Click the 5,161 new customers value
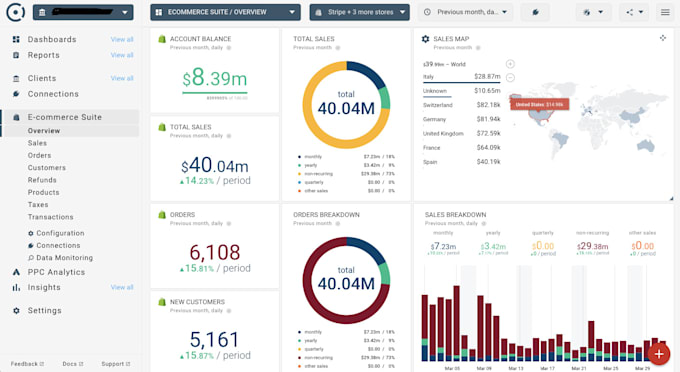The image size is (680, 372). pos(215,339)
